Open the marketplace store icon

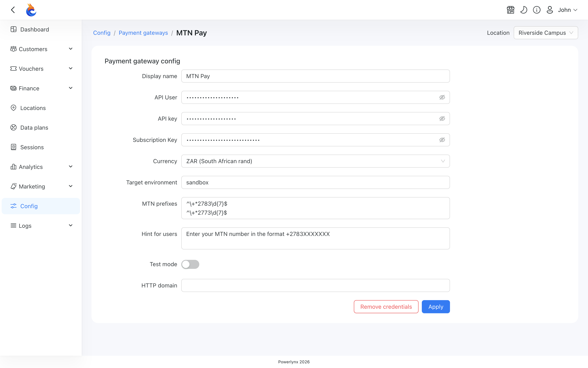click(510, 10)
